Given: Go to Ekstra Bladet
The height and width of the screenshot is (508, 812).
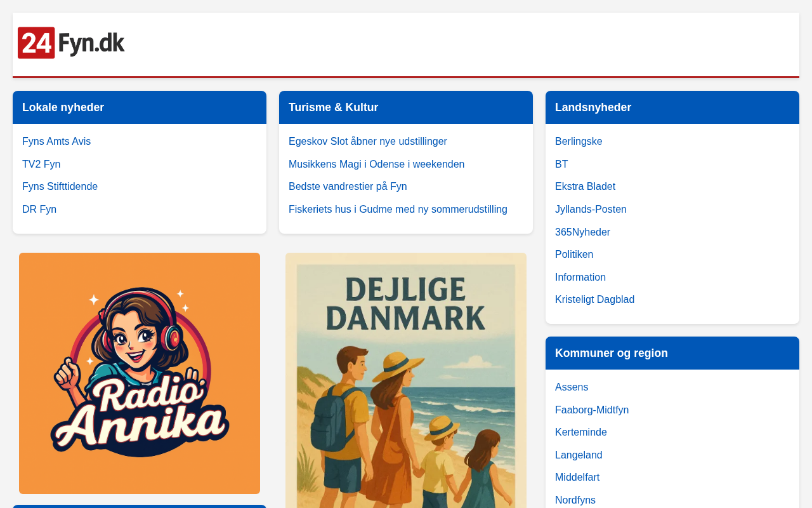Looking at the screenshot, I should click(585, 187).
